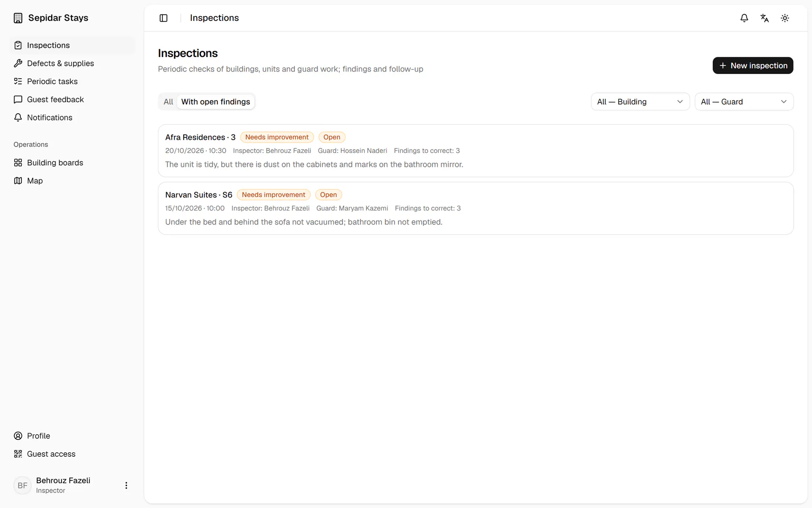
Task: Click the Open badge on Afra Residences
Action: pos(332,137)
